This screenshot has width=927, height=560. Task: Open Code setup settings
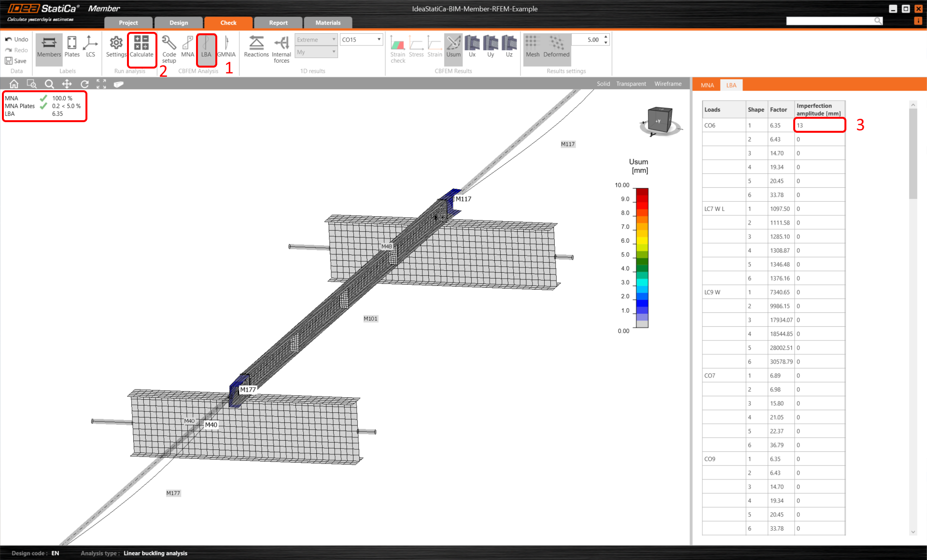click(169, 48)
